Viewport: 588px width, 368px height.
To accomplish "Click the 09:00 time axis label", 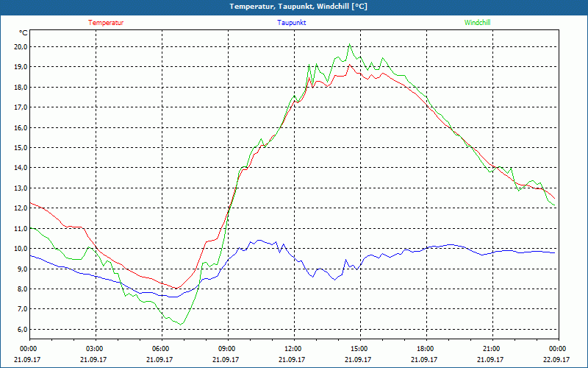I will (x=228, y=349).
